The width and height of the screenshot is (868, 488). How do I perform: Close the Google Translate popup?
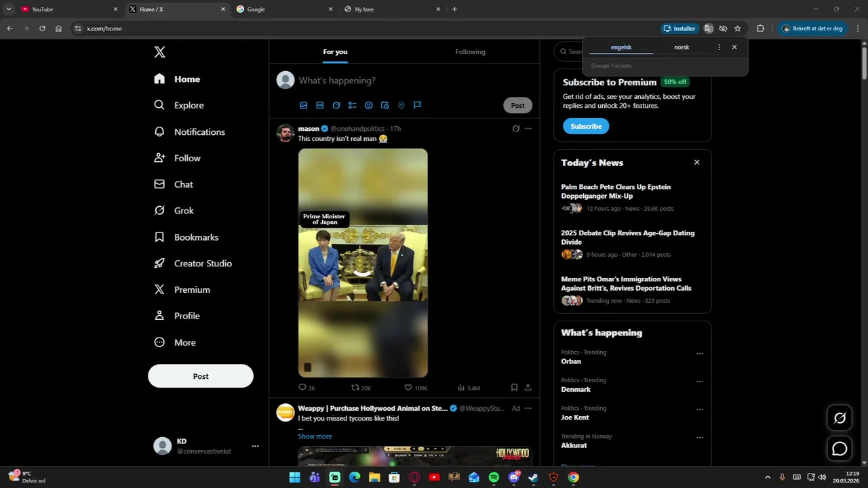pos(734,47)
